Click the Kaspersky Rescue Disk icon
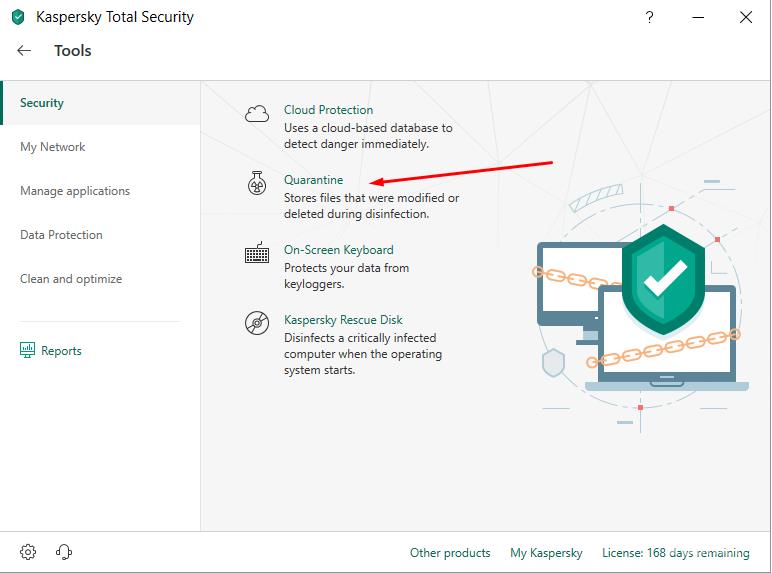The width and height of the screenshot is (772, 573). point(257,323)
